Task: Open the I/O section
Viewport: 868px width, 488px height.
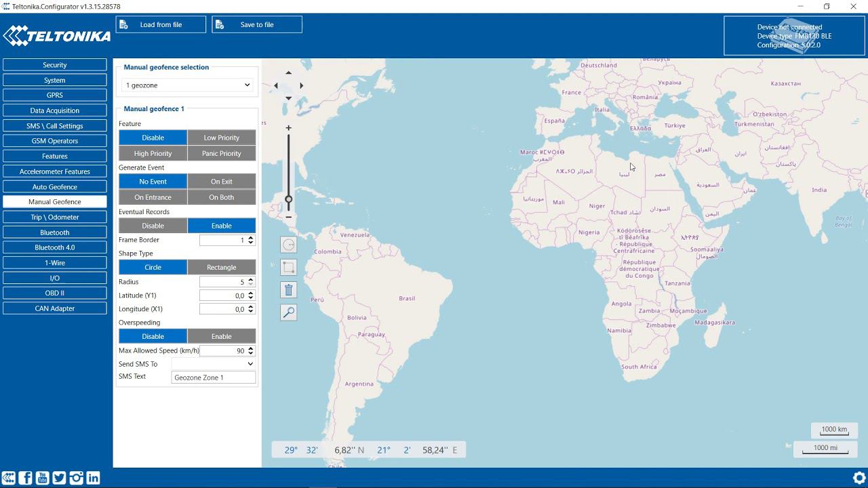Action: pos(55,278)
